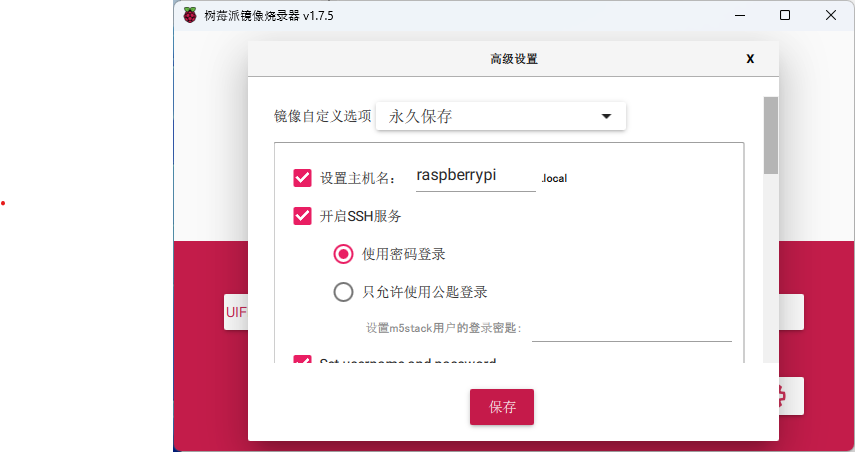Click the m5stack authorized keys input field
Image resolution: width=855 pixels, height=452 pixels.
click(631, 329)
